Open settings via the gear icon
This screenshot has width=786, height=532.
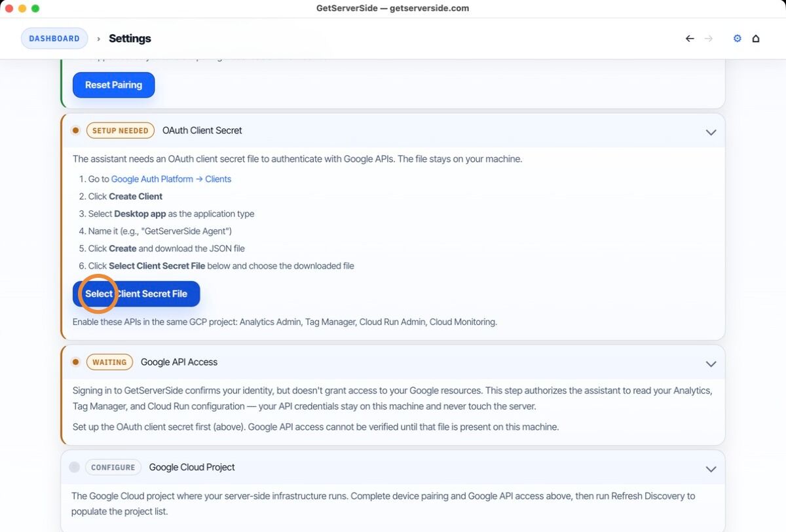(737, 38)
